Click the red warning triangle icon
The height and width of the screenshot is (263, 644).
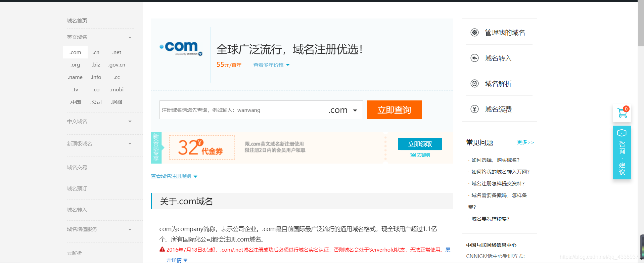coord(162,249)
